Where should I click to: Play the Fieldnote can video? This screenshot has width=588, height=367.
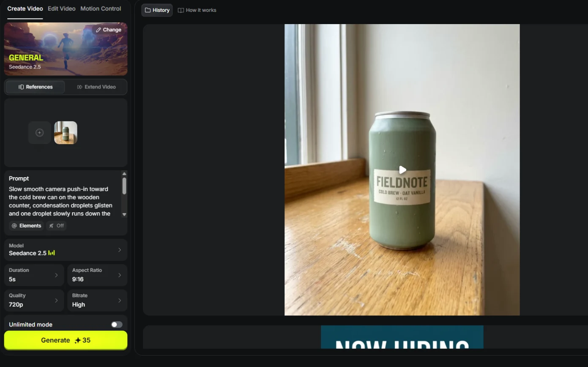click(x=402, y=170)
